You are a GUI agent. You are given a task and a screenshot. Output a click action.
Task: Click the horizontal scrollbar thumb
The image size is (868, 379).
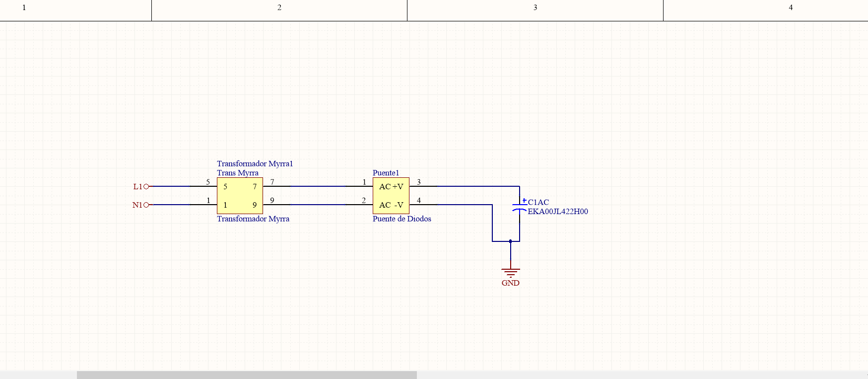coord(247,375)
